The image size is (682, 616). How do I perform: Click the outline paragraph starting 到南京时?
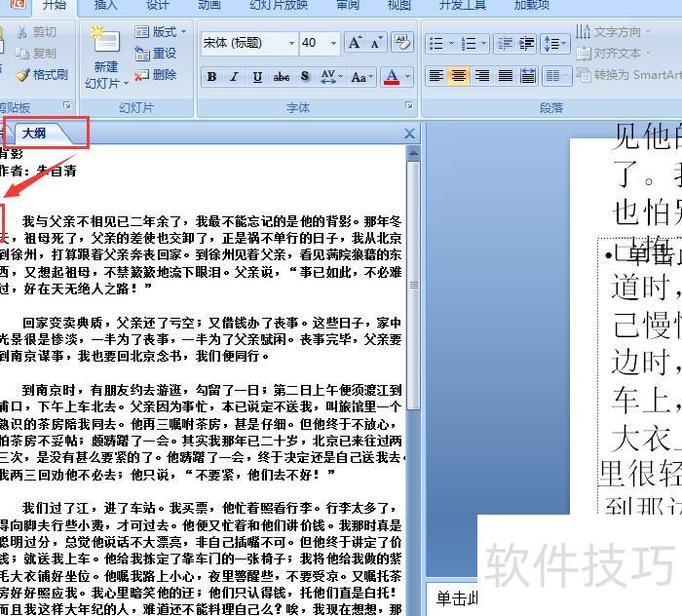(201, 432)
